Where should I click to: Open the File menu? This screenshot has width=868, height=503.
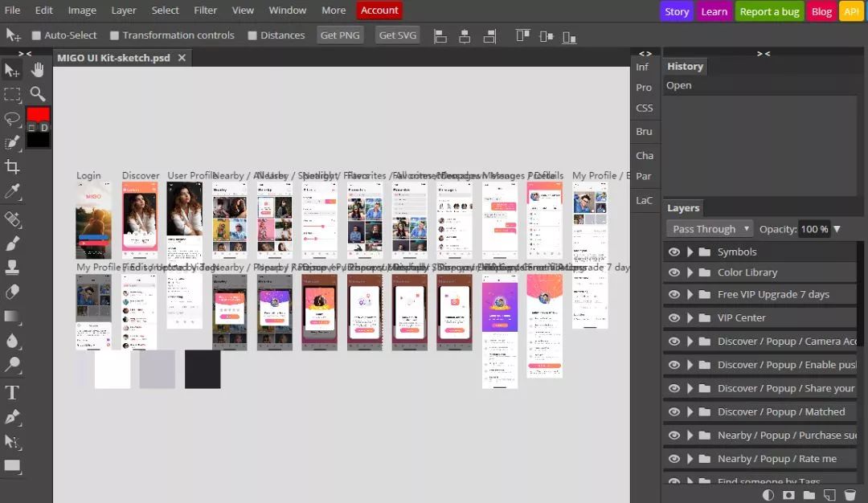coord(12,10)
